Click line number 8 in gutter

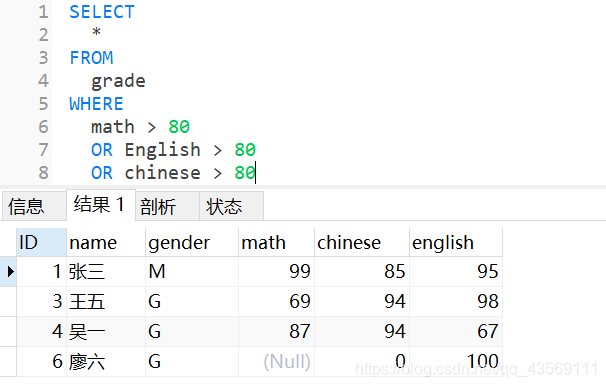tap(43, 173)
